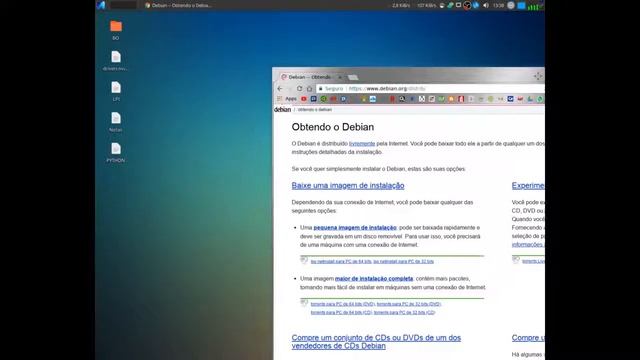Open Compre um conjunto de CDs ou DVDs link
Image resolution: width=640 pixels, height=360 pixels.
(x=376, y=342)
